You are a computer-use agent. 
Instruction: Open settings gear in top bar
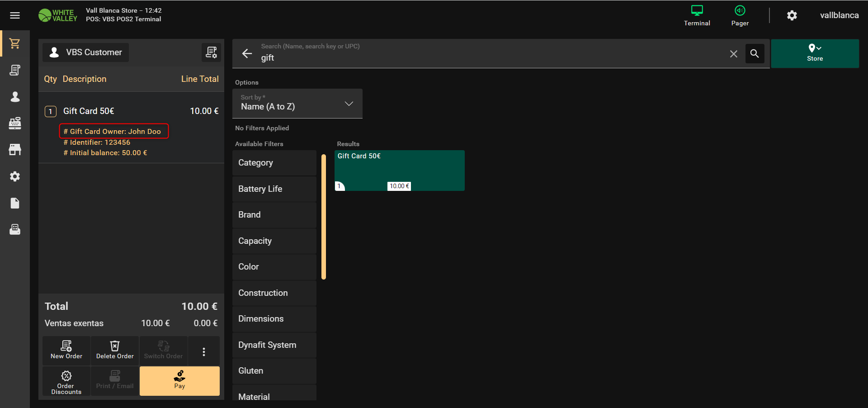point(792,15)
